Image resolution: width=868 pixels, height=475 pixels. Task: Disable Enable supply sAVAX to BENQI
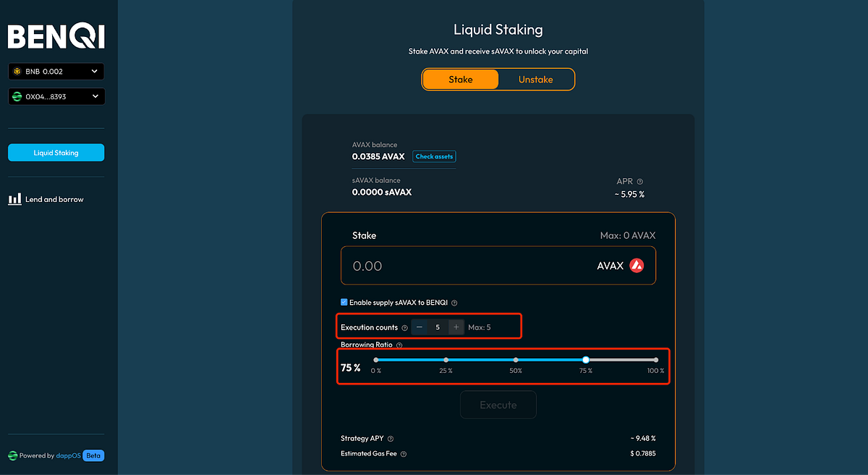click(x=344, y=302)
